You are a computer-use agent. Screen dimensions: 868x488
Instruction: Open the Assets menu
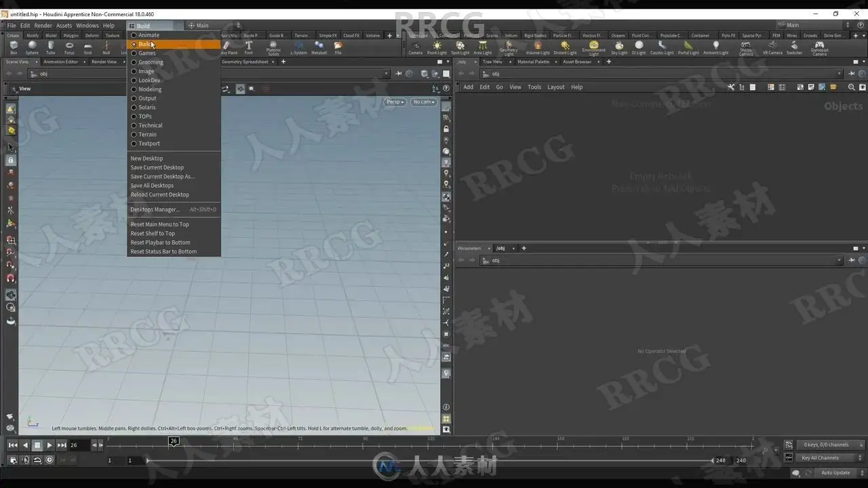64,26
